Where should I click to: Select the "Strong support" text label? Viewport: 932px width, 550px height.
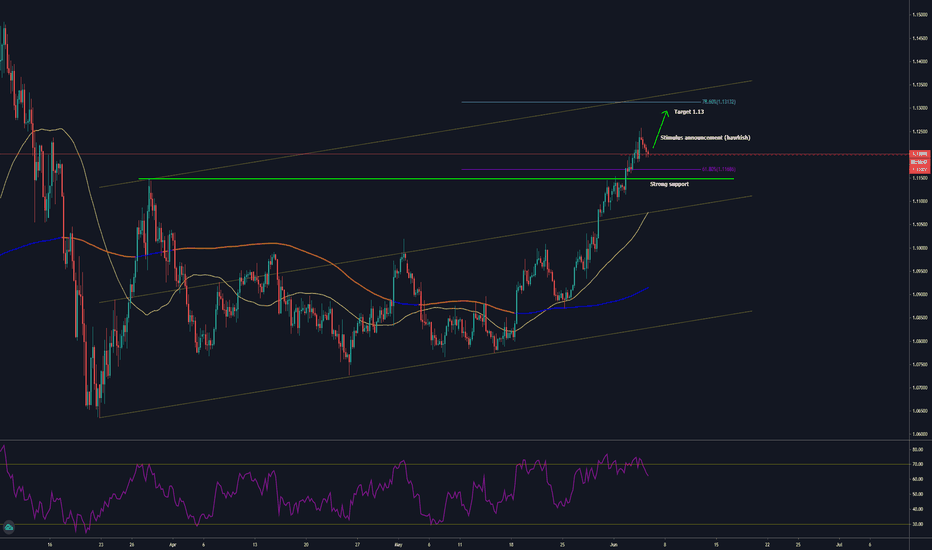coord(669,184)
